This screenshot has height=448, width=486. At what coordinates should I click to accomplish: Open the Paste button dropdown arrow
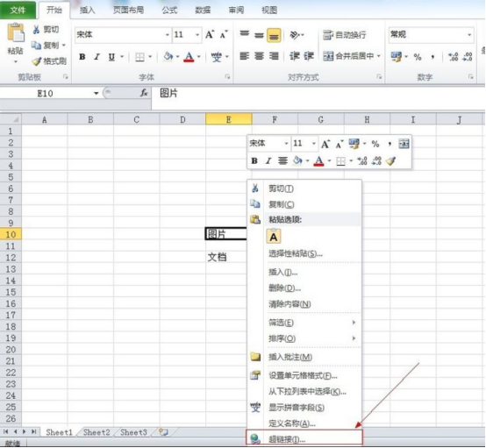click(16, 61)
